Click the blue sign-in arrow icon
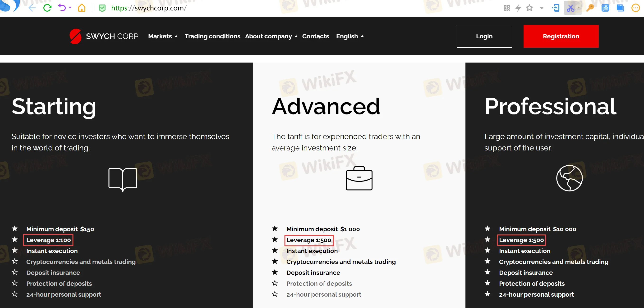Viewport: 644px width, 308px height. (x=556, y=8)
